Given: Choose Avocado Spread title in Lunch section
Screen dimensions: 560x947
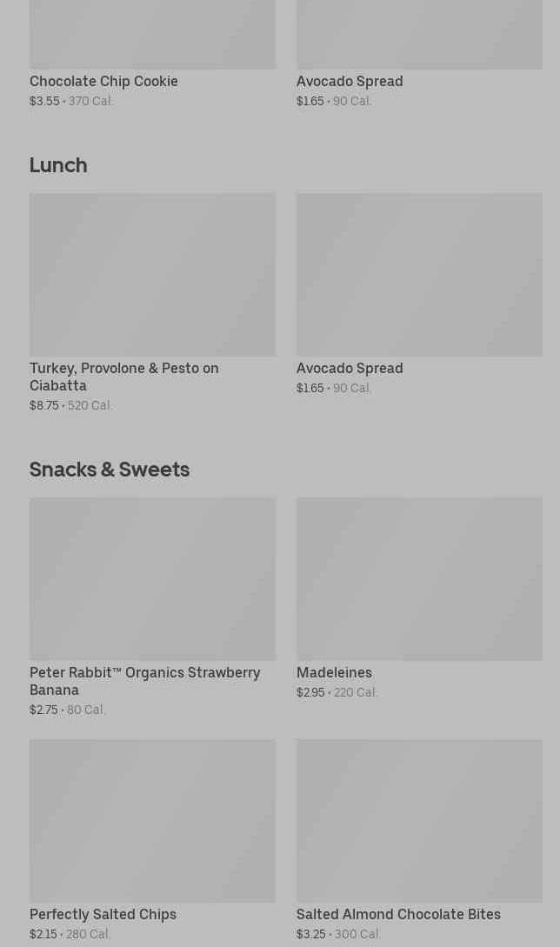Looking at the screenshot, I should (x=350, y=368).
